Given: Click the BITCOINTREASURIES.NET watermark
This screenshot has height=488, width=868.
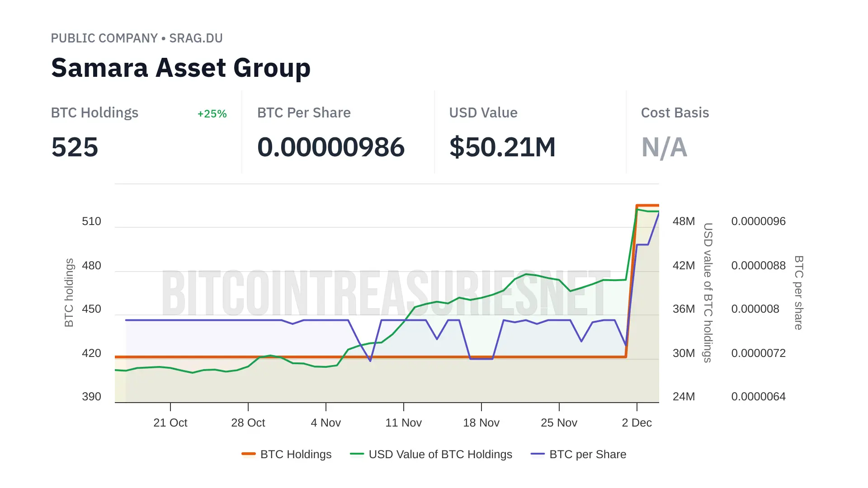Looking at the screenshot, I should tap(386, 294).
